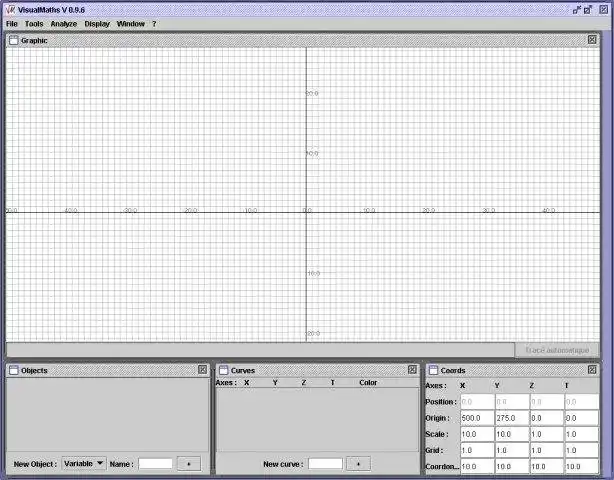This screenshot has height=480, width=614.
Task: Click the Objects panel window icon
Action: (14, 370)
